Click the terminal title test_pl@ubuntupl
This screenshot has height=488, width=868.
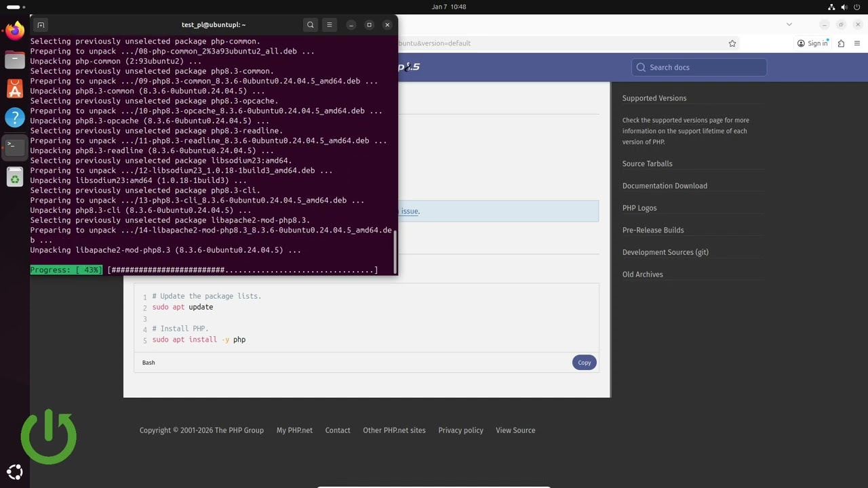pos(214,25)
